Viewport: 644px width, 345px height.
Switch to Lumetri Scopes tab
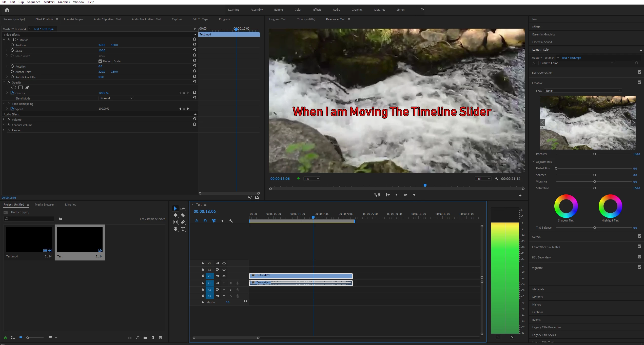click(x=73, y=19)
